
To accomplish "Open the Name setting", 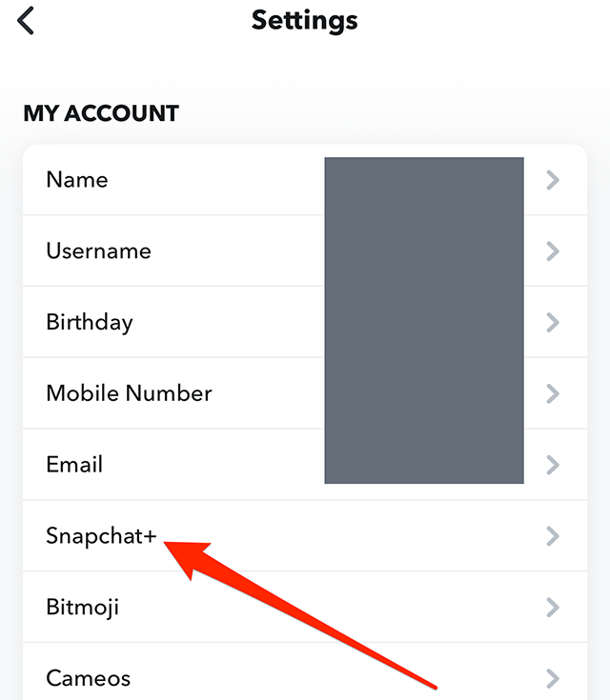I will tap(77, 180).
